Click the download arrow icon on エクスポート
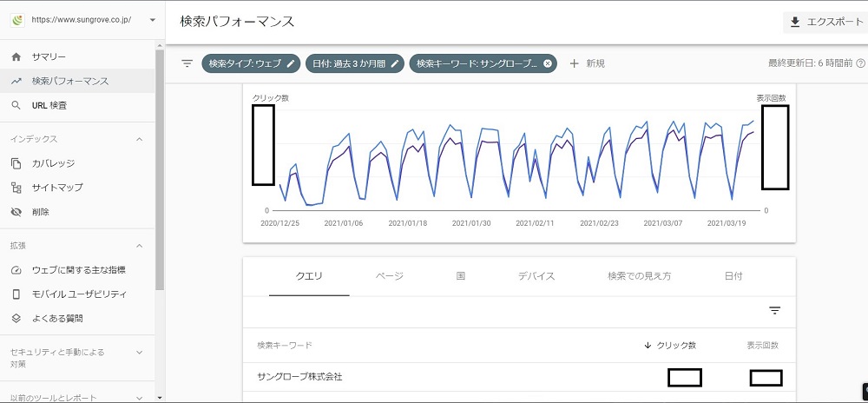The image size is (868, 403). point(795,22)
